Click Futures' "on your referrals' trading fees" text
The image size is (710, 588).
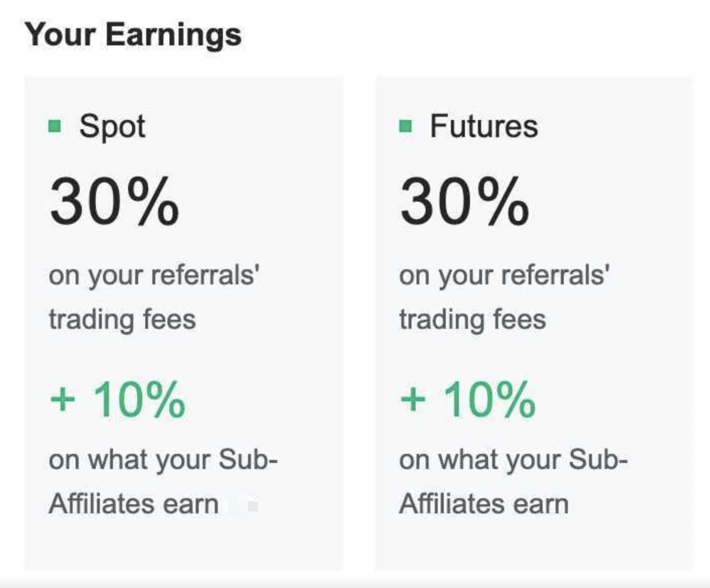tap(503, 297)
